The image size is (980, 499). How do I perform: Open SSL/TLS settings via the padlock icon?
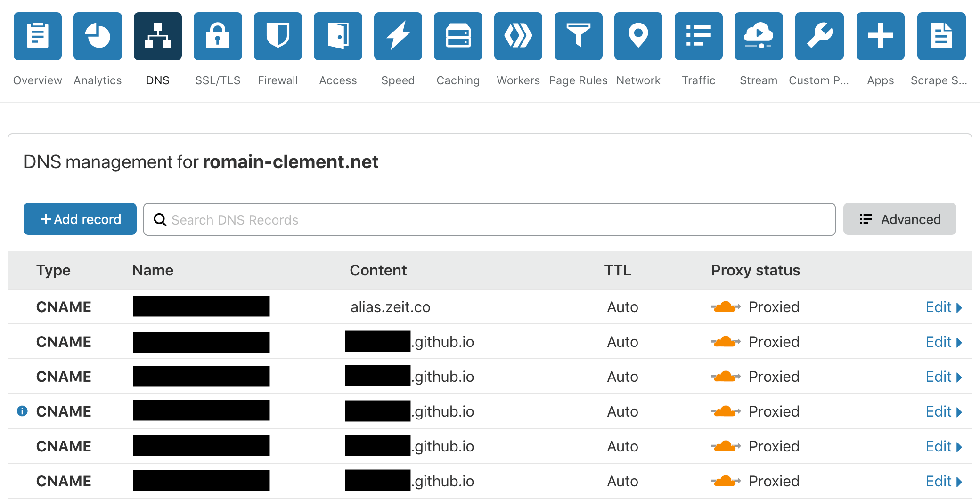218,36
